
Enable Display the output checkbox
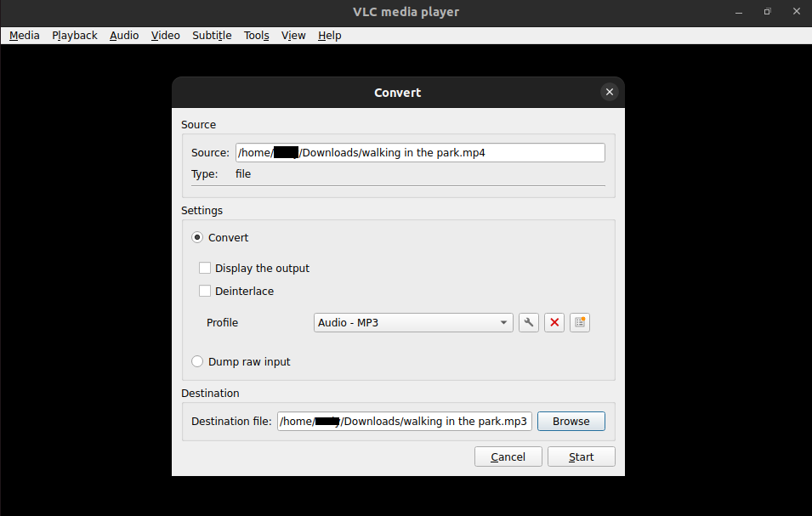pyautogui.click(x=205, y=268)
